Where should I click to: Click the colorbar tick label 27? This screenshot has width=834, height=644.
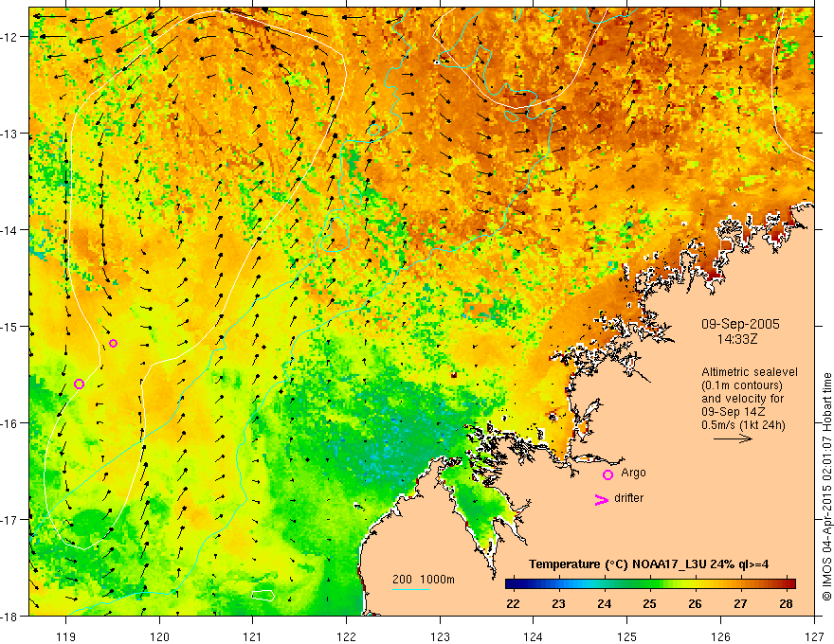coord(740,604)
